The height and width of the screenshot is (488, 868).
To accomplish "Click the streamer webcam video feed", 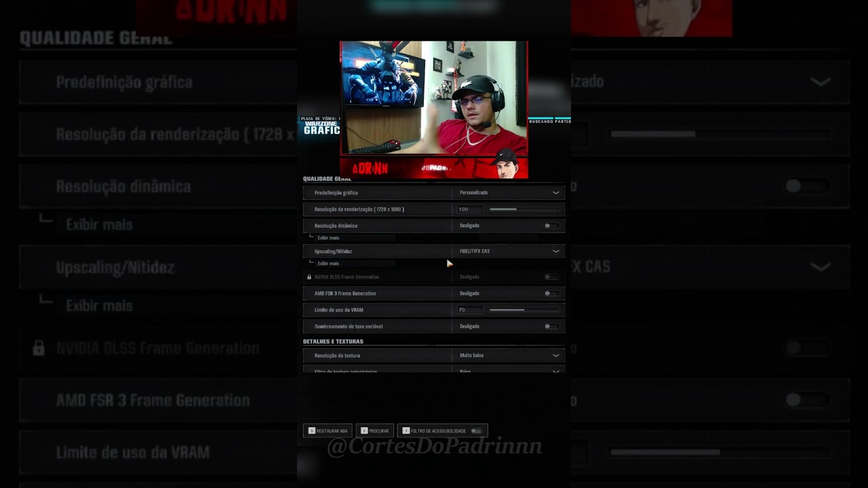I will pos(434,98).
